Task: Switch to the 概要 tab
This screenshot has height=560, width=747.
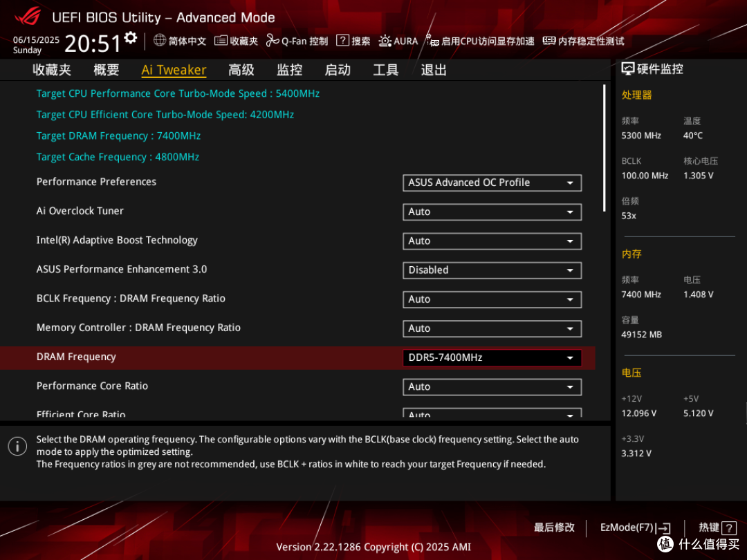Action: [107, 70]
